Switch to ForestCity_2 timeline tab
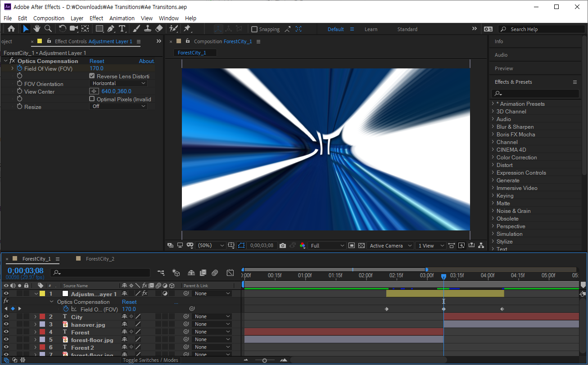Image resolution: width=588 pixels, height=365 pixels. (x=100, y=259)
